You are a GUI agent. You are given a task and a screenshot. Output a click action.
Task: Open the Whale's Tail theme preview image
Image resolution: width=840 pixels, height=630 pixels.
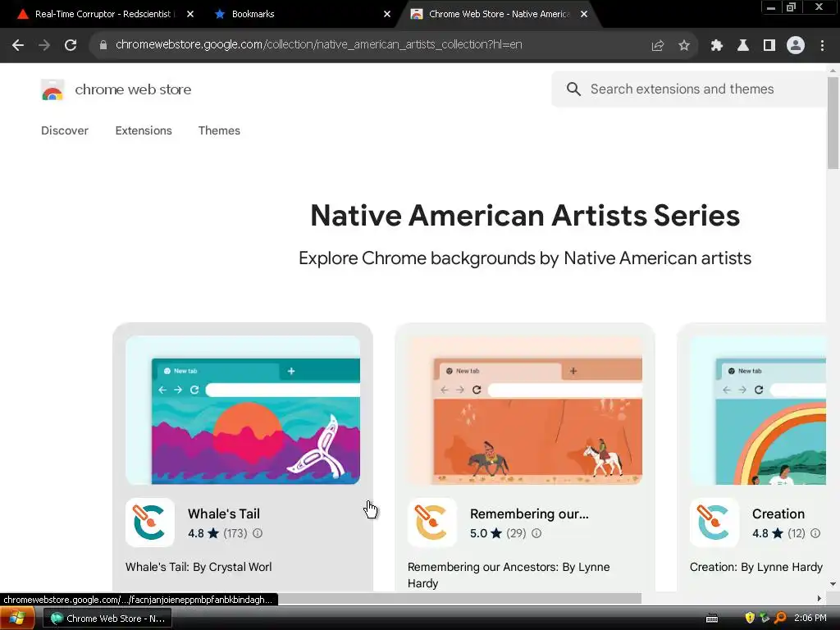pyautogui.click(x=243, y=410)
